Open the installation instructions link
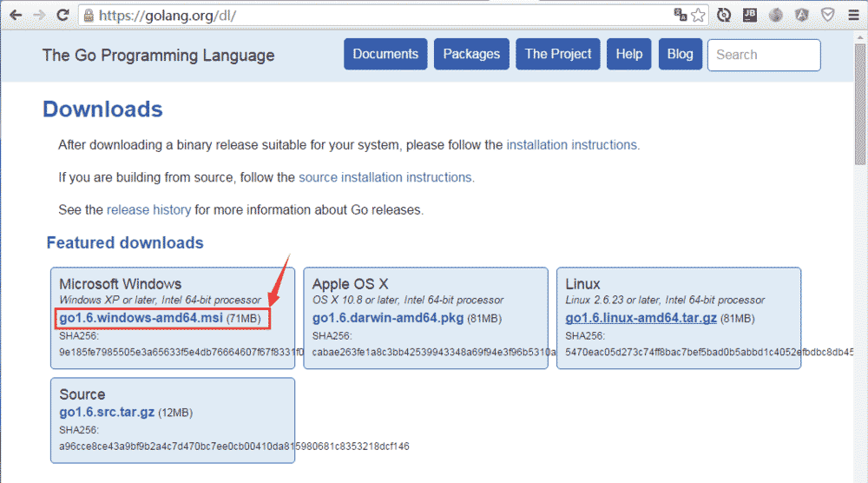 [572, 145]
